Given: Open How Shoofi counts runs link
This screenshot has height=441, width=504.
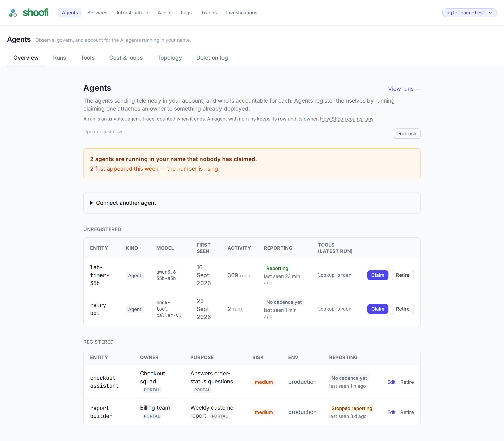Looking at the screenshot, I should (346, 119).
